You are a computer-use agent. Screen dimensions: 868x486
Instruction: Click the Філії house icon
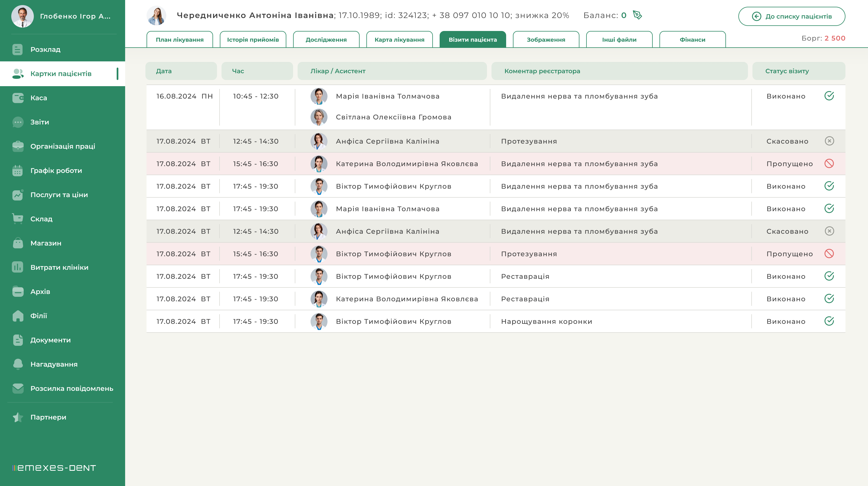tap(18, 316)
